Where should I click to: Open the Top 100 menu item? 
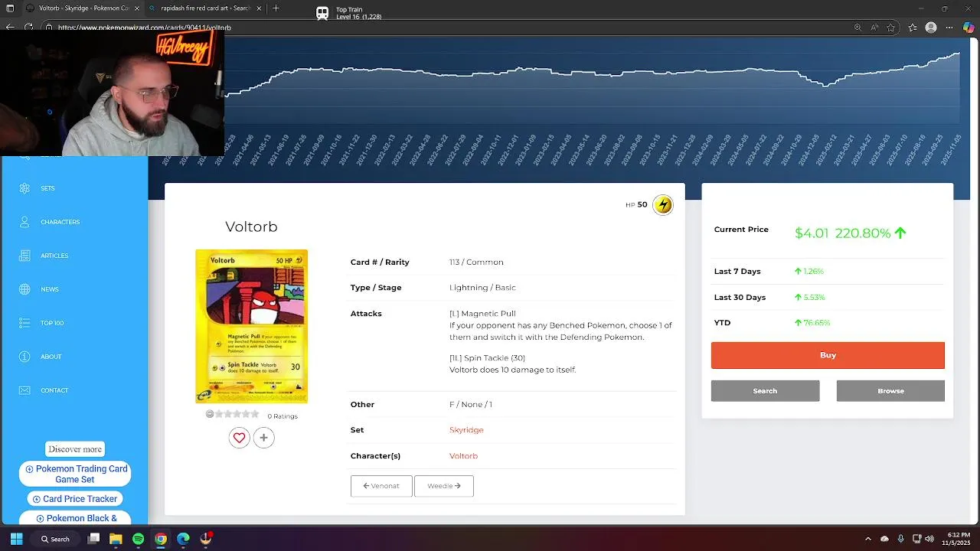click(52, 323)
